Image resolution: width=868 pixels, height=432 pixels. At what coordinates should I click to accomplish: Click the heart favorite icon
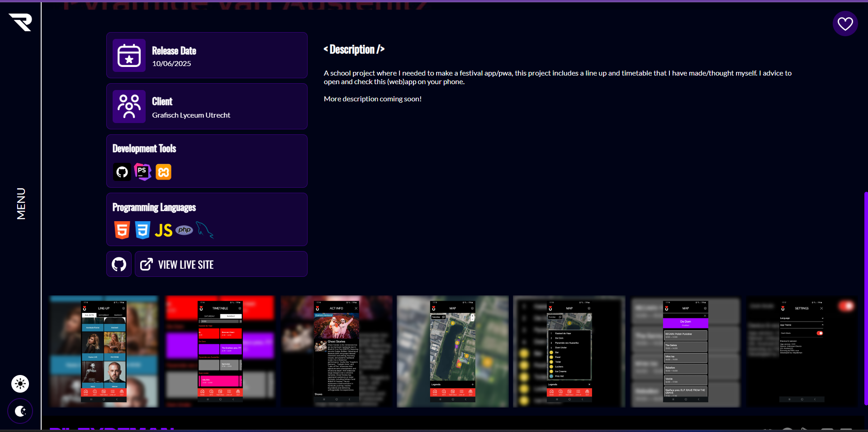click(845, 24)
